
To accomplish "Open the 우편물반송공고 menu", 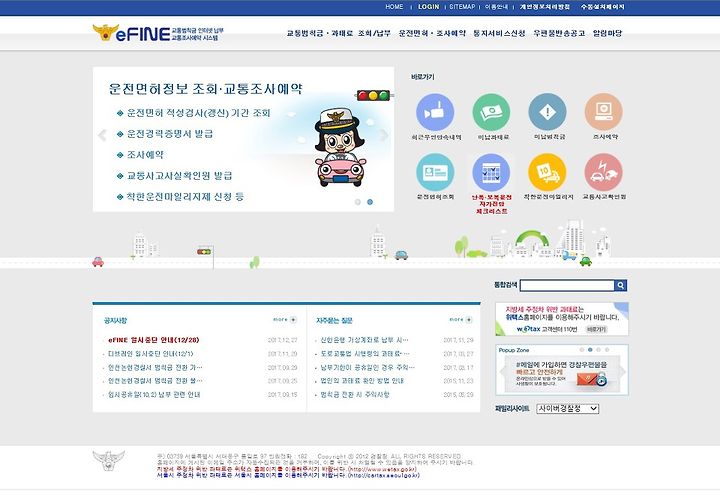I will coord(559,33).
